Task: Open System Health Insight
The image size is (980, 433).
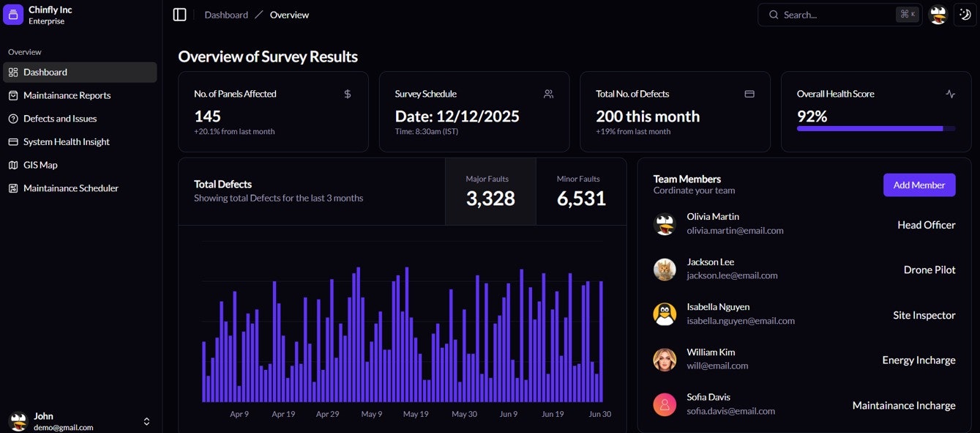Action: tap(80, 141)
